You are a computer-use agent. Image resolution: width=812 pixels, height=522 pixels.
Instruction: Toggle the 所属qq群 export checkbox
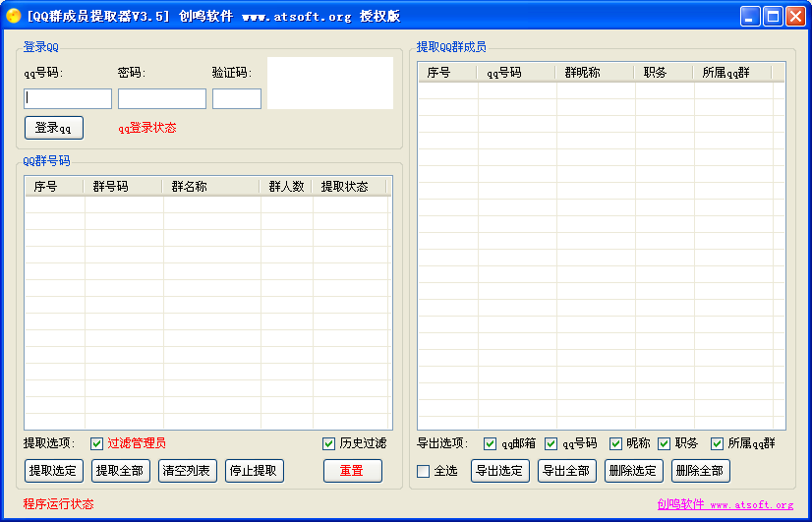tap(717, 443)
